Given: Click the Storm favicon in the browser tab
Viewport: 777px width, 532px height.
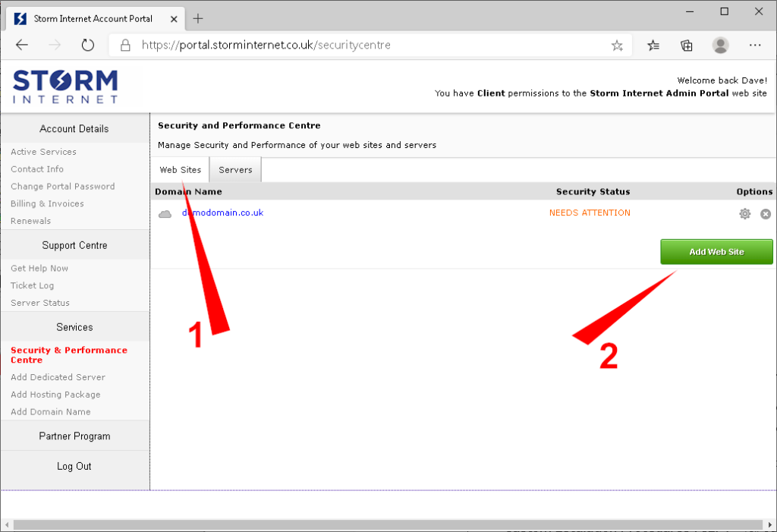Looking at the screenshot, I should click(x=20, y=19).
